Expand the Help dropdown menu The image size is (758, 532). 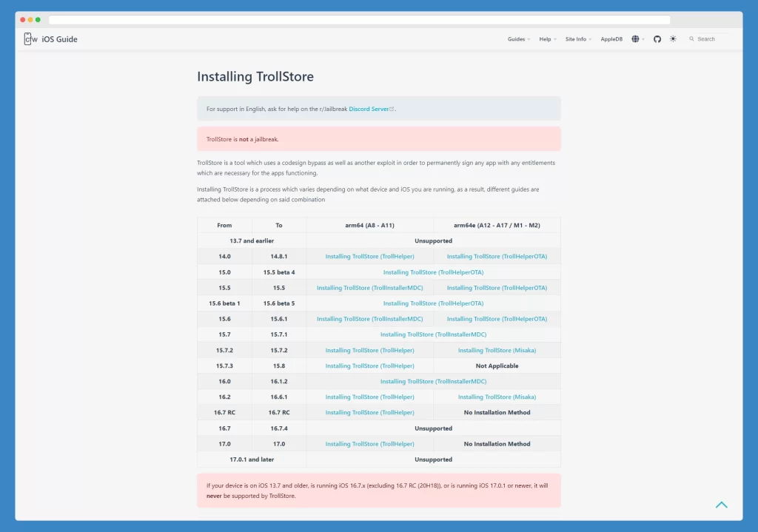pyautogui.click(x=548, y=39)
